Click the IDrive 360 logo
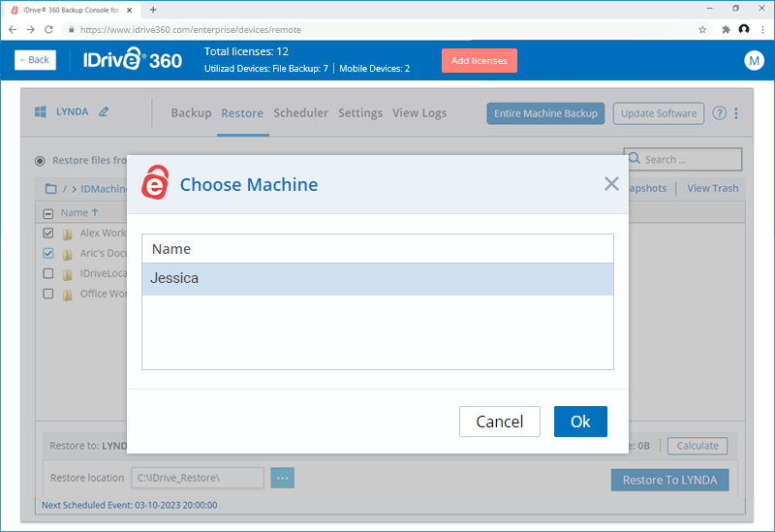Viewport: 775px width, 532px height. click(132, 60)
